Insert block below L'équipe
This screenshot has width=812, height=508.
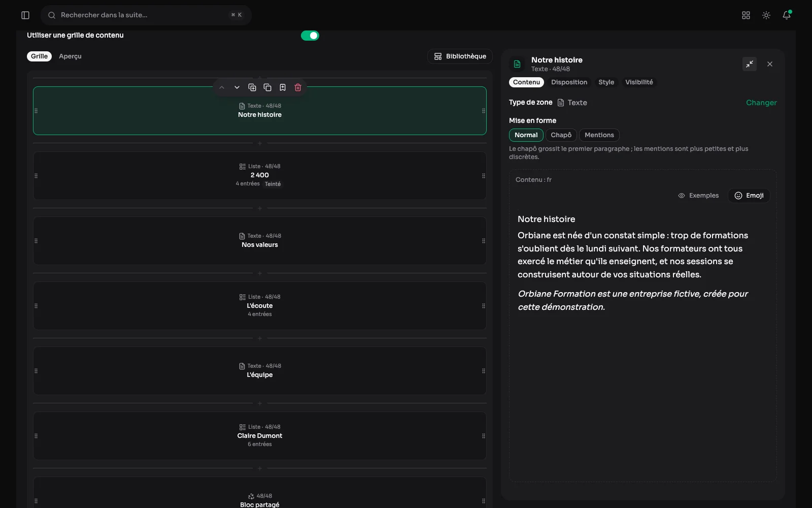pos(260,403)
